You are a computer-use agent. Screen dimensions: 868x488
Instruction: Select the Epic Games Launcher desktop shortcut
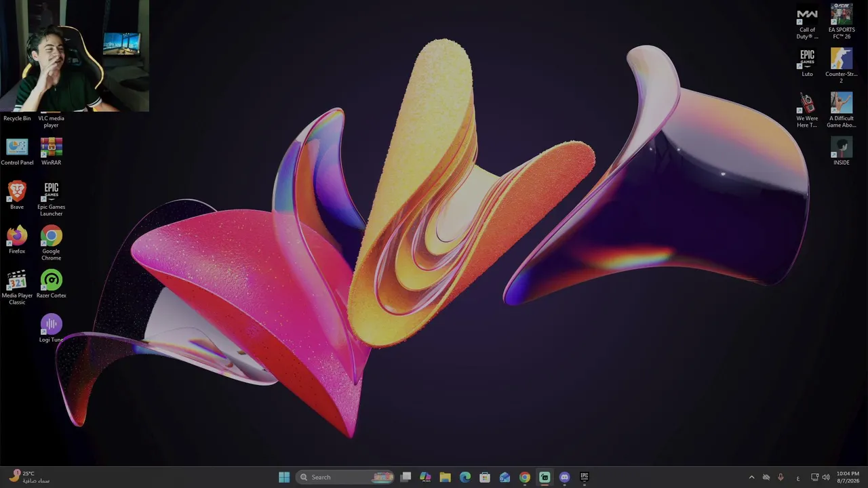[51, 199]
